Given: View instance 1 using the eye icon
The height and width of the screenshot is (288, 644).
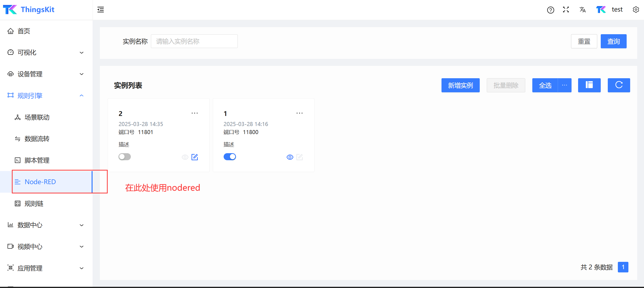Looking at the screenshot, I should coord(290,157).
